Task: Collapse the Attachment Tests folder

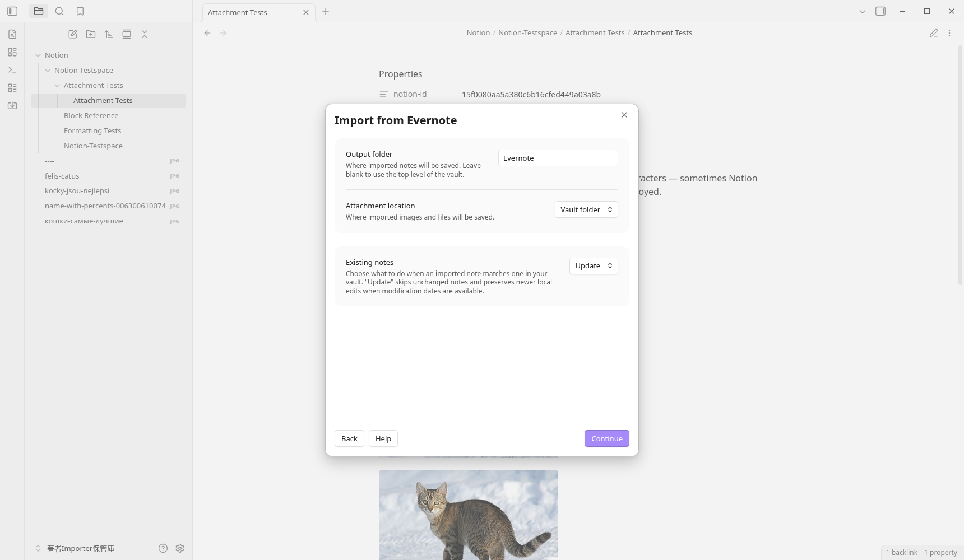Action: 57,85
